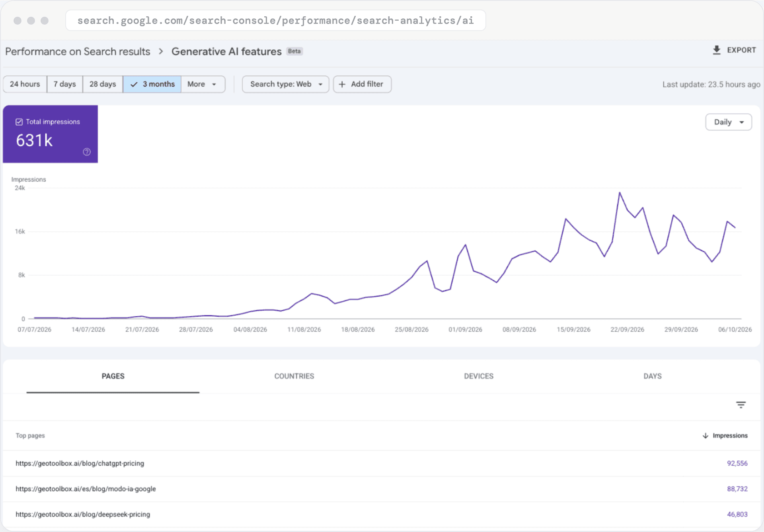Toggle the Total impressions checkbox
This screenshot has height=532, width=764.
tap(19, 122)
